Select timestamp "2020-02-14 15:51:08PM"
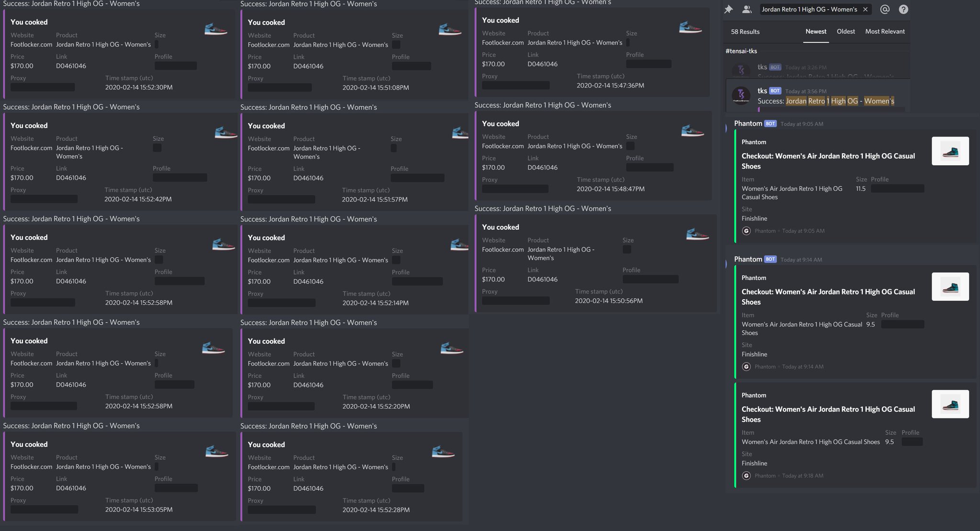Viewport: 980px width, 531px height. tap(376, 88)
